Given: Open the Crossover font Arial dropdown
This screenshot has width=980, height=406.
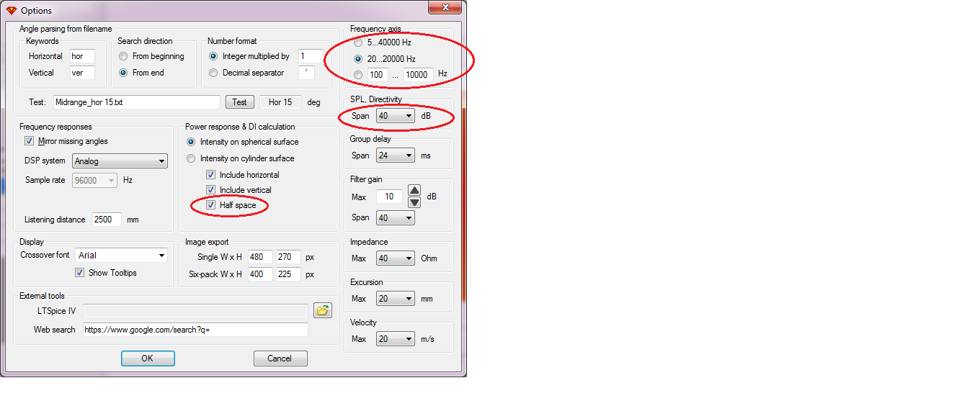Looking at the screenshot, I should 122,255.
